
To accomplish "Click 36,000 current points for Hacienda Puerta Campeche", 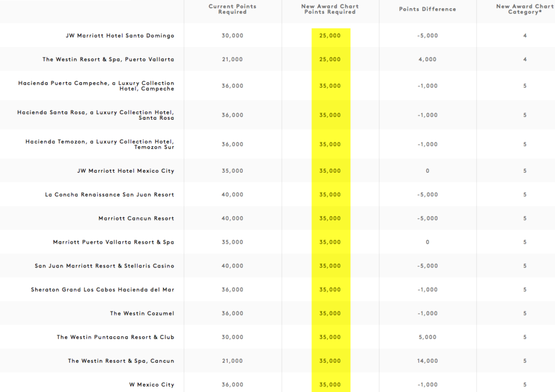I will point(233,86).
